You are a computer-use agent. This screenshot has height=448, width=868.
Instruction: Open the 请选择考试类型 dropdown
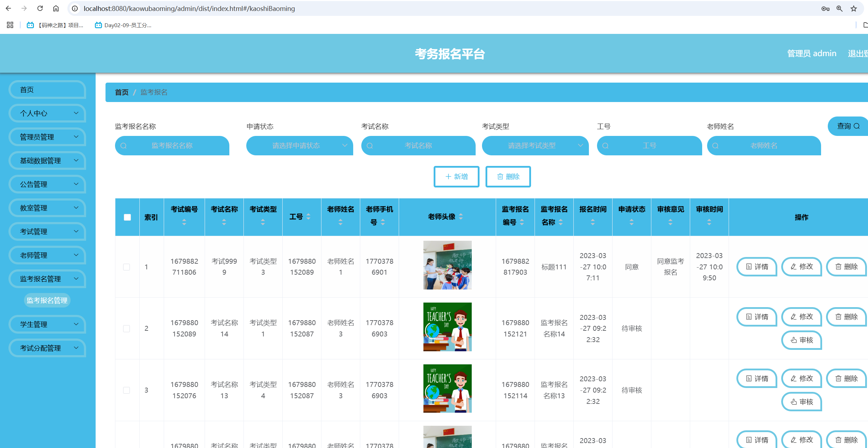pos(535,145)
